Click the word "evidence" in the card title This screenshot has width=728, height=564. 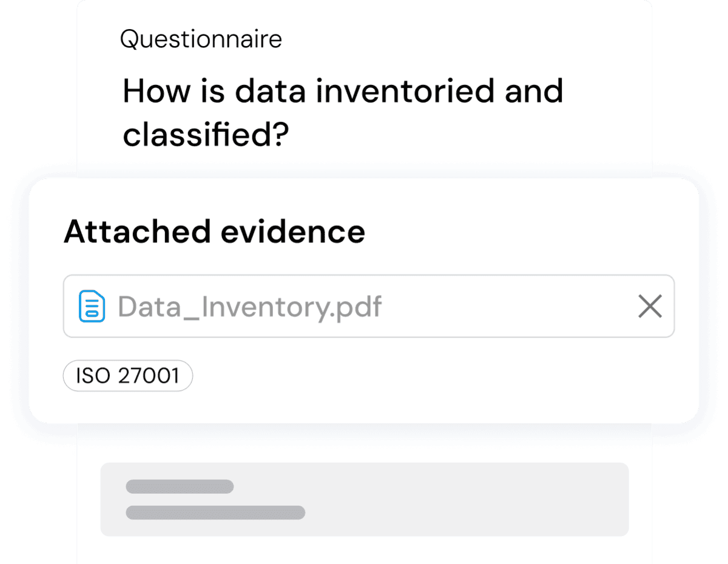point(292,231)
